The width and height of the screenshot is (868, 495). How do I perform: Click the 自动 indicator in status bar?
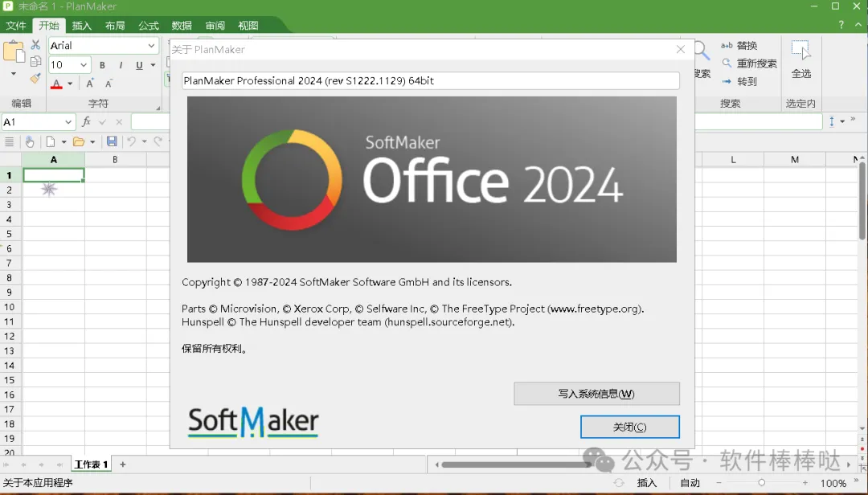(x=690, y=483)
